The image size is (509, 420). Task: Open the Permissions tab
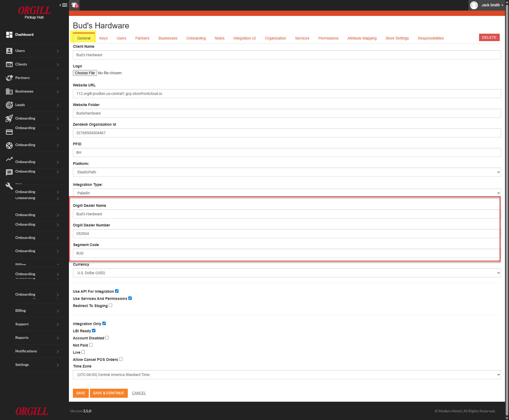coord(328,38)
